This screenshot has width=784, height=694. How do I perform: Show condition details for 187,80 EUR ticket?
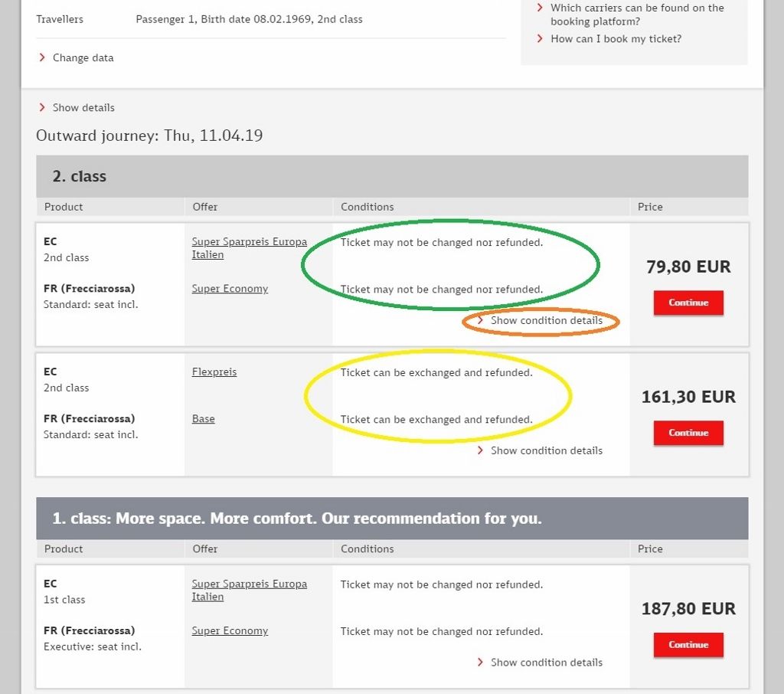pyautogui.click(x=547, y=663)
